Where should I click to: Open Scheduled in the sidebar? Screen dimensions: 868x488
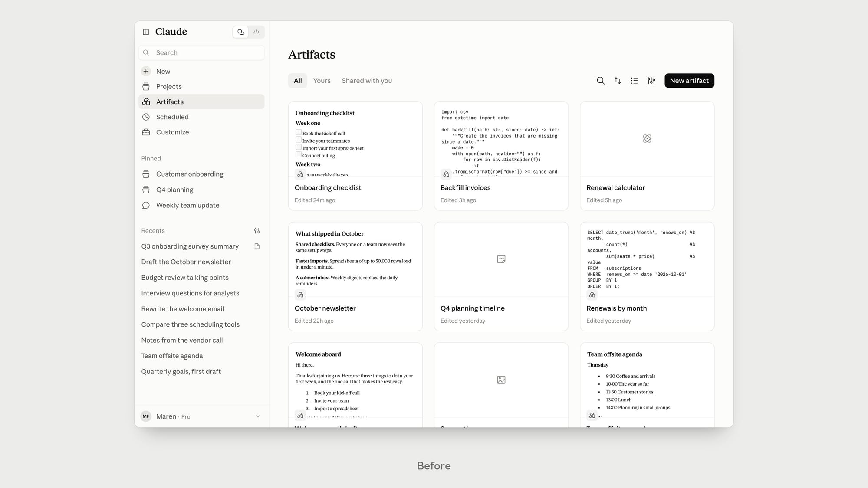(x=201, y=117)
